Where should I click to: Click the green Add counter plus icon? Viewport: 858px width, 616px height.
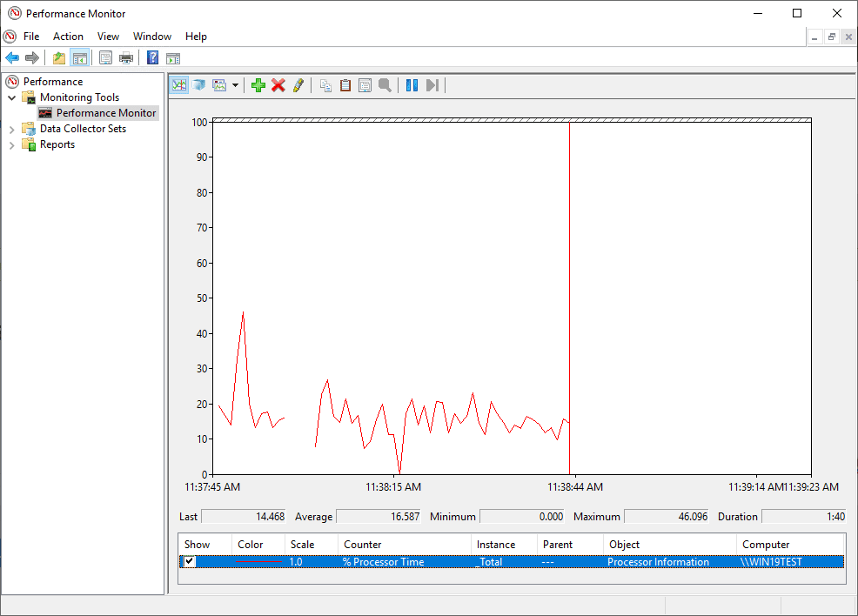point(258,85)
